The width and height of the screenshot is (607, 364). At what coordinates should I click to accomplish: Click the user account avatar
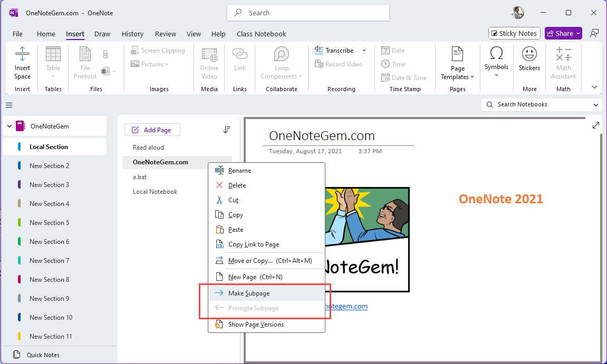[x=517, y=13]
